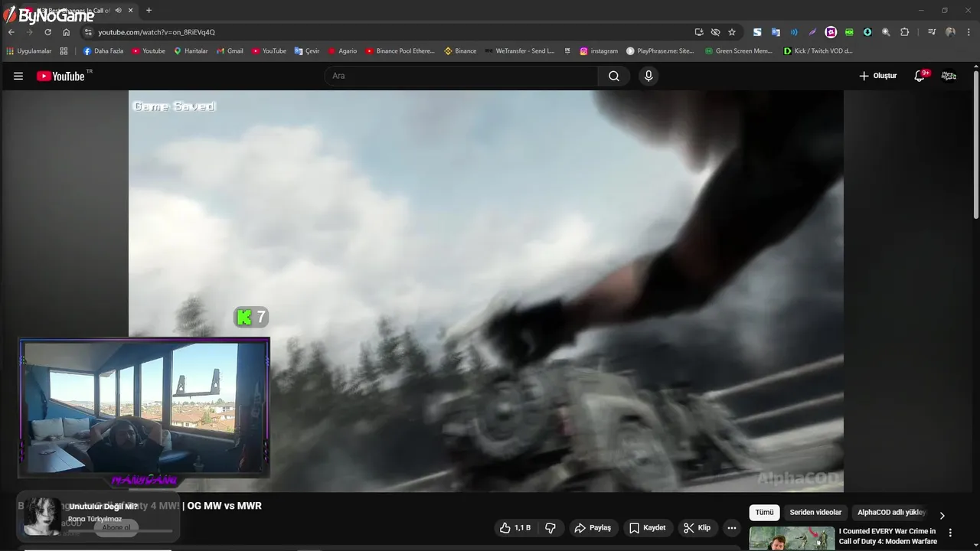980x551 pixels.
Task: Open Chrome profile avatar
Action: tap(950, 32)
